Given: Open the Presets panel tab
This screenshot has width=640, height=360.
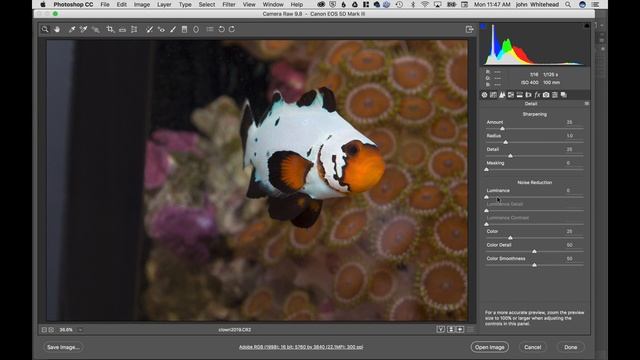Looking at the screenshot, I should pos(555,95).
